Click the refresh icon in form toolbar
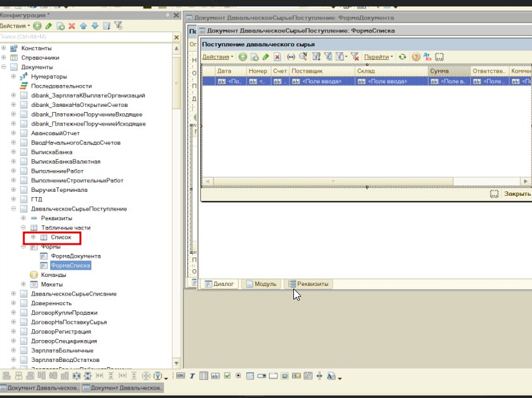Viewport: 532px width, 398px height. pyautogui.click(x=402, y=57)
